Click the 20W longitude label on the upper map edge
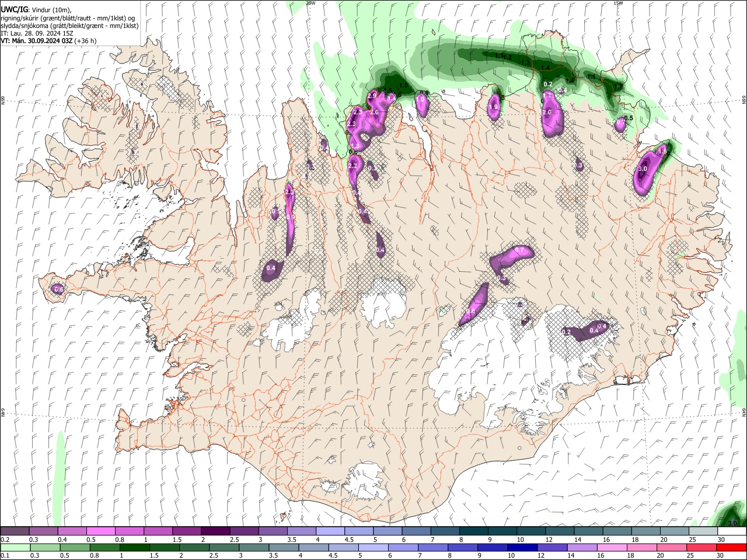This screenshot has height=560, width=747. pos(310,3)
